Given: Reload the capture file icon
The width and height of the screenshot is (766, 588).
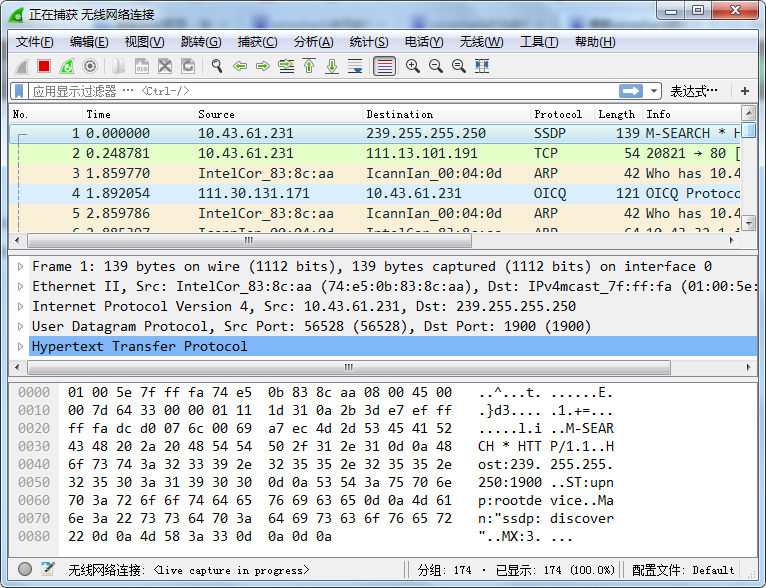Looking at the screenshot, I should [x=188, y=66].
